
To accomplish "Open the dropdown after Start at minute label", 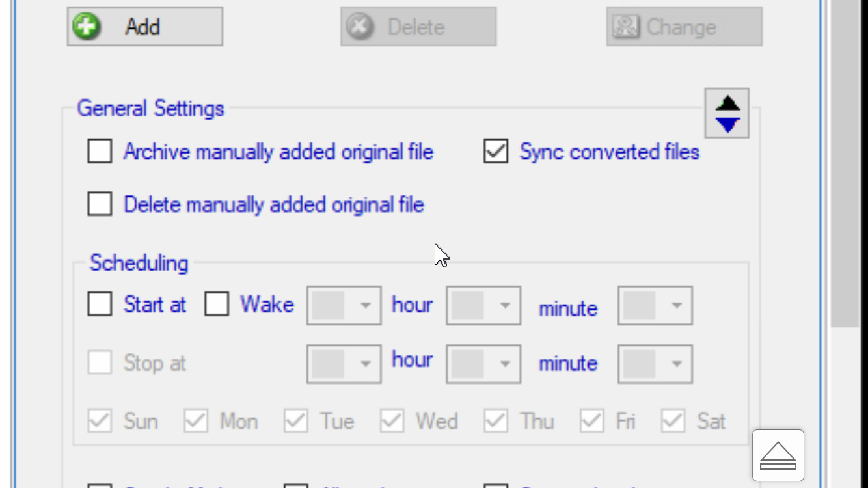I will coord(655,305).
